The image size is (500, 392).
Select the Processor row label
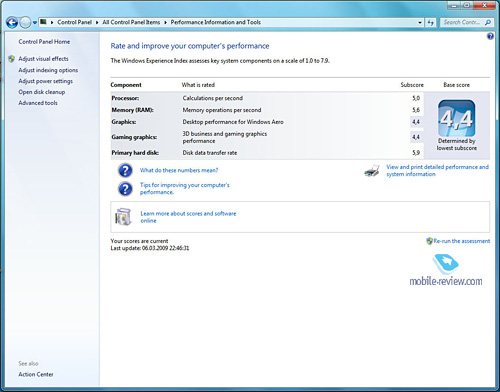[x=125, y=98]
